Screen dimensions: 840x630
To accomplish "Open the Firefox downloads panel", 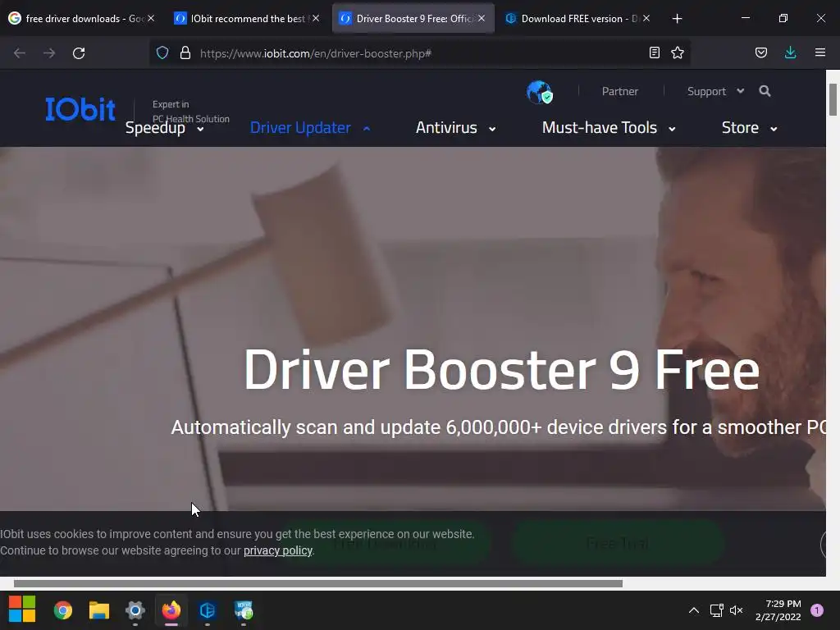I will click(790, 52).
